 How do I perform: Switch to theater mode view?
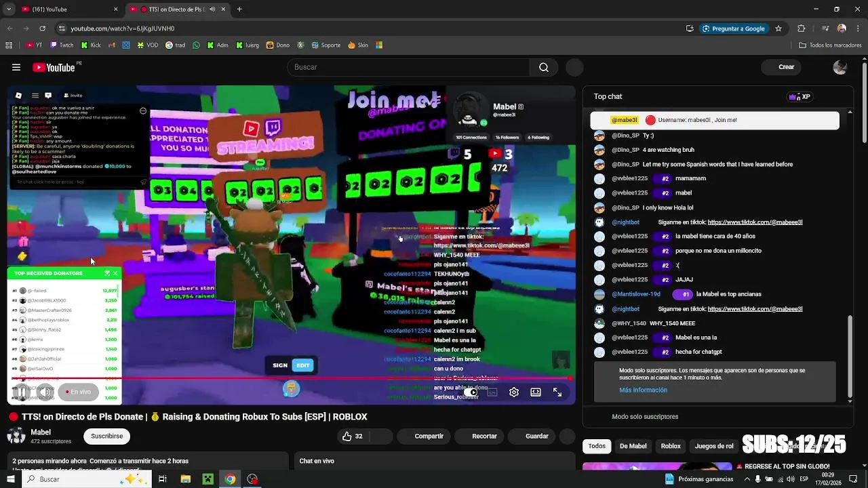point(536,392)
